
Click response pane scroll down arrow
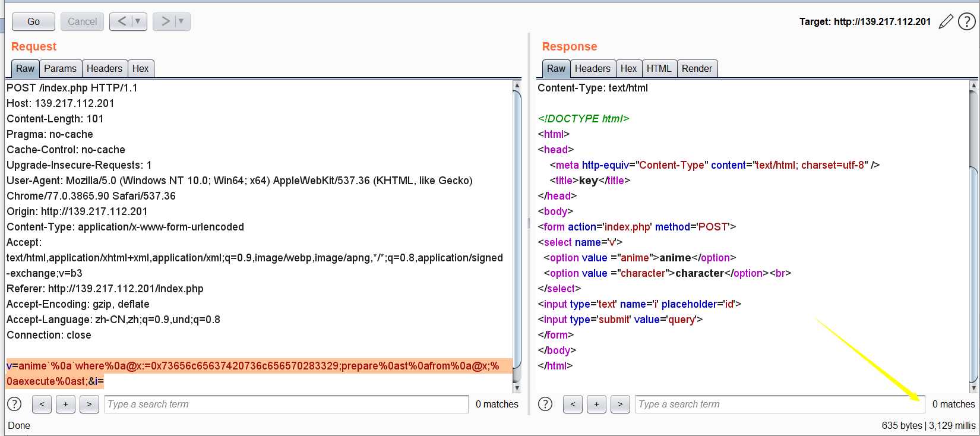973,388
